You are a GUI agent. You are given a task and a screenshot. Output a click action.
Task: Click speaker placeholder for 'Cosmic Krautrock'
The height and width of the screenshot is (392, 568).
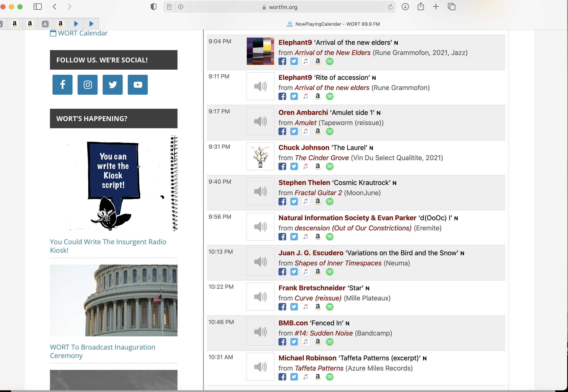[x=260, y=191]
